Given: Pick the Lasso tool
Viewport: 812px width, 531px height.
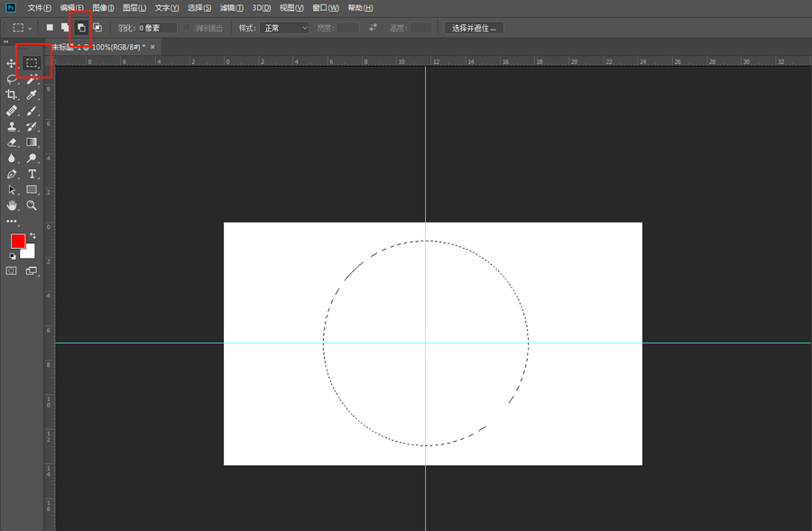Looking at the screenshot, I should (11, 79).
